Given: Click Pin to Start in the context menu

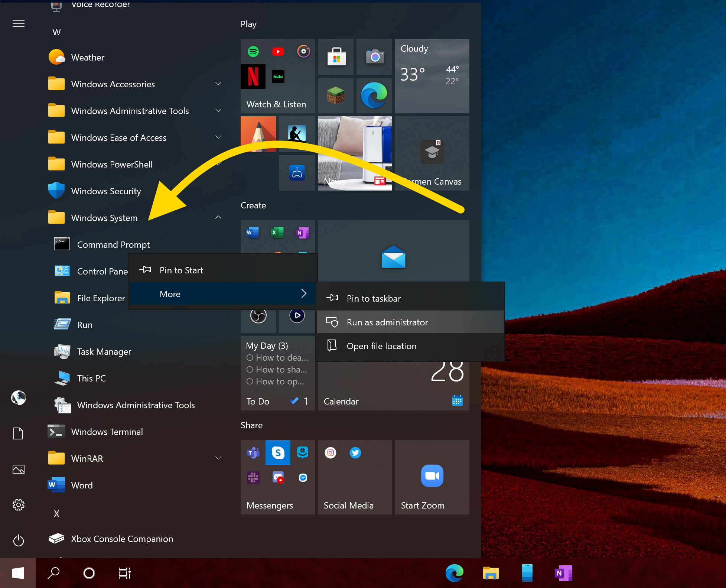Looking at the screenshot, I should 181,270.
